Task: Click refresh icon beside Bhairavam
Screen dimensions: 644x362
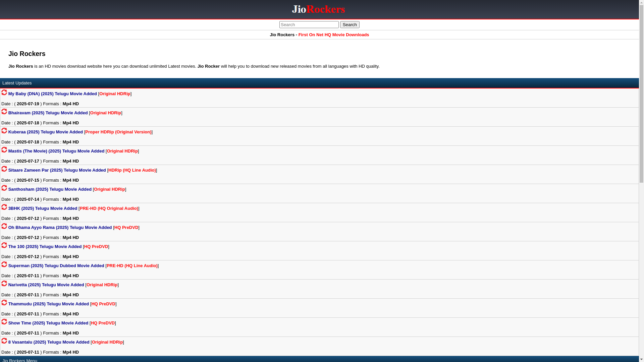Action: point(4,111)
